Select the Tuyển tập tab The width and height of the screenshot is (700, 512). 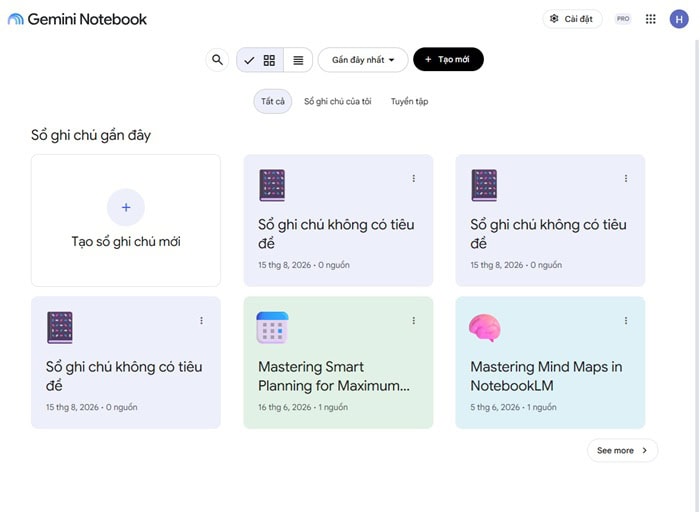pos(409,101)
